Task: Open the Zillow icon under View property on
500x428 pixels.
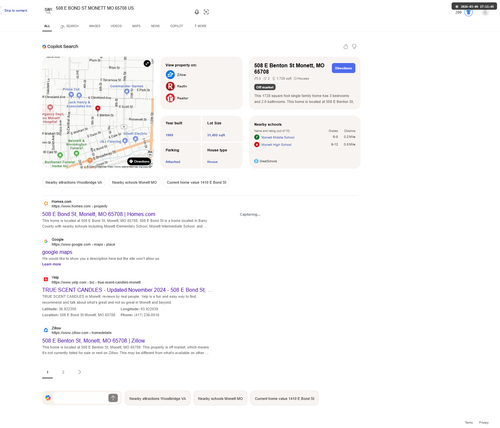Action: (170, 75)
